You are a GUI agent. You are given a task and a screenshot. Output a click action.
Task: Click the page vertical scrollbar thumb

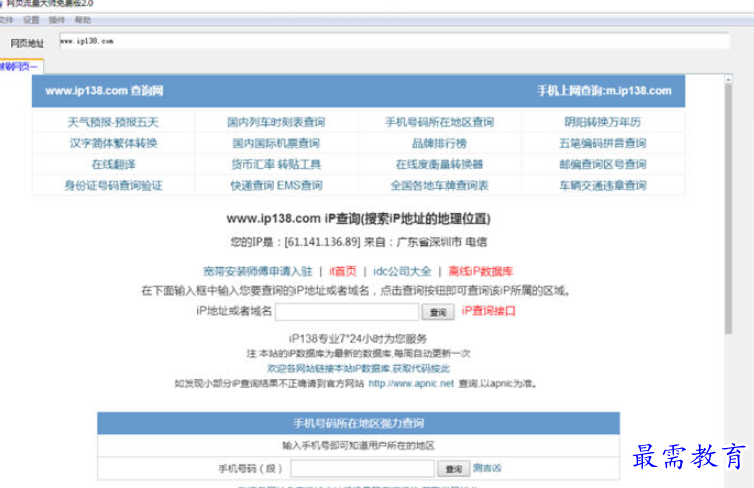click(x=729, y=208)
